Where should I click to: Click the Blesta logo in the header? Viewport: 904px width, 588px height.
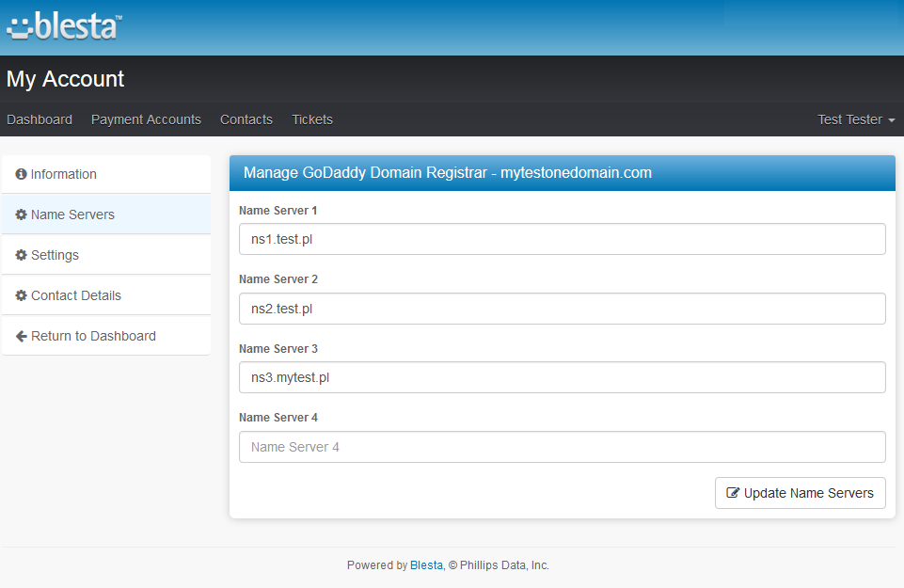point(64,26)
